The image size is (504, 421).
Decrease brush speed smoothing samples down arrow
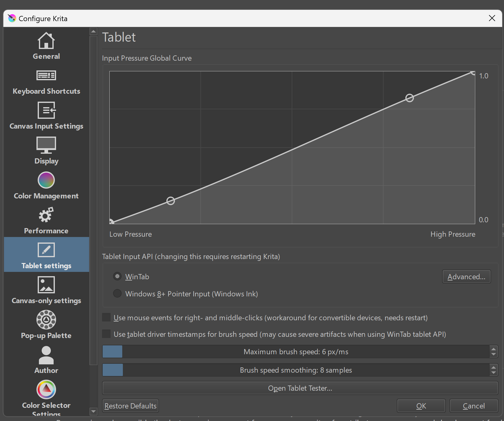493,373
